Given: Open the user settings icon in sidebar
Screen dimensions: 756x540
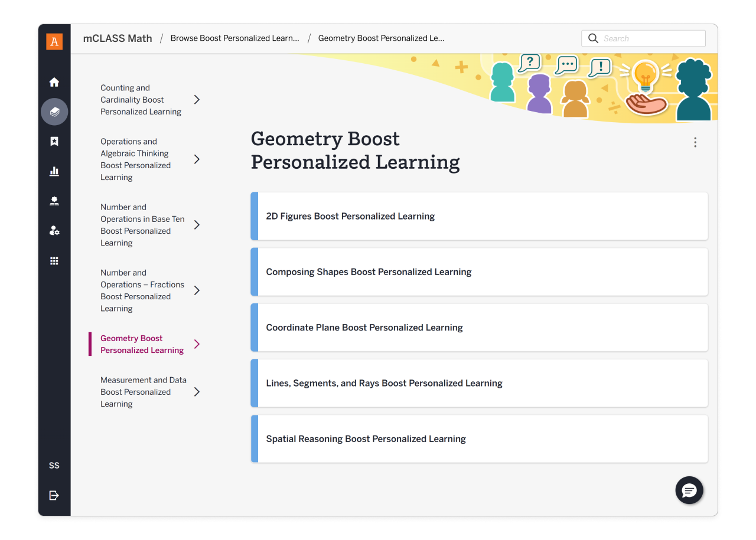Looking at the screenshot, I should click(54, 230).
